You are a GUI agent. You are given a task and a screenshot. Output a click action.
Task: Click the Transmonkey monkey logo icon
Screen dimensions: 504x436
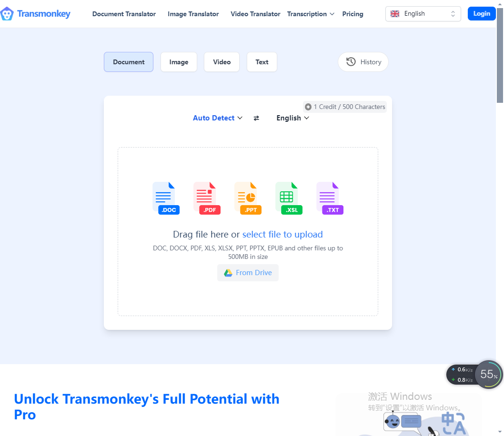tap(7, 14)
